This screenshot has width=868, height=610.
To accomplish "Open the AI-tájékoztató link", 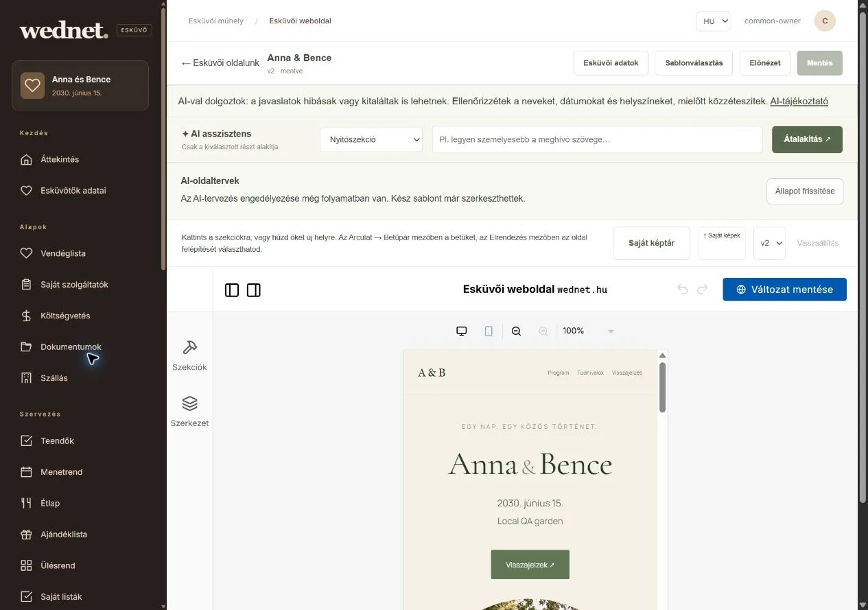I will pyautogui.click(x=799, y=101).
